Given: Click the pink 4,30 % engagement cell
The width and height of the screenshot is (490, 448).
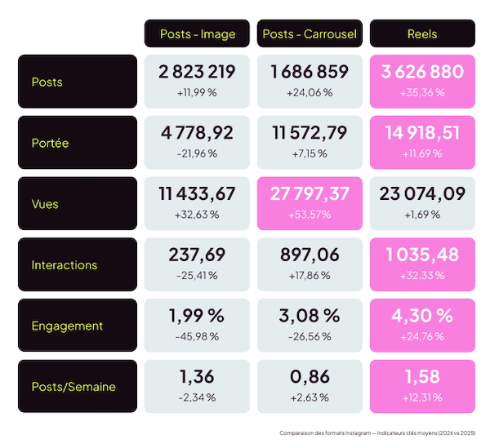Looking at the screenshot, I should pos(422,326).
